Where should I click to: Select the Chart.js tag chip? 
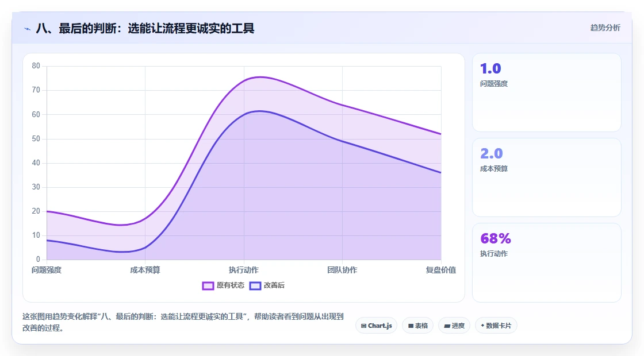click(376, 326)
